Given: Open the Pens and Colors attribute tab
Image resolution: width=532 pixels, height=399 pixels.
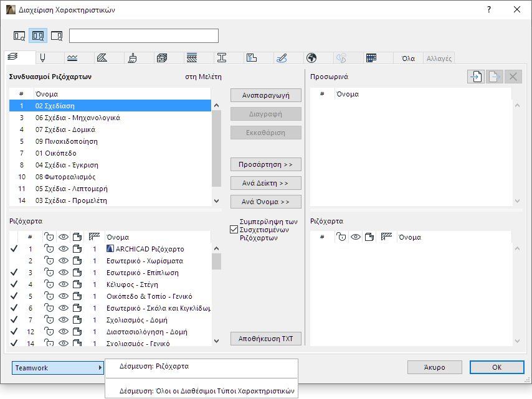Looking at the screenshot, I should point(43,58).
